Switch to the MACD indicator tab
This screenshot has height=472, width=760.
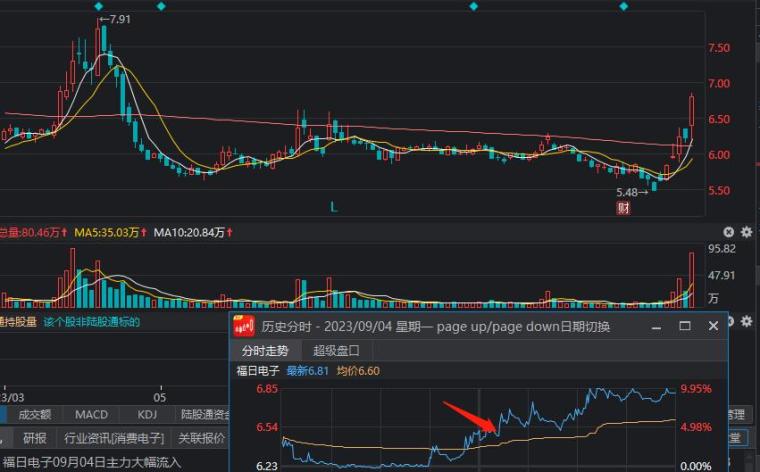point(91,414)
